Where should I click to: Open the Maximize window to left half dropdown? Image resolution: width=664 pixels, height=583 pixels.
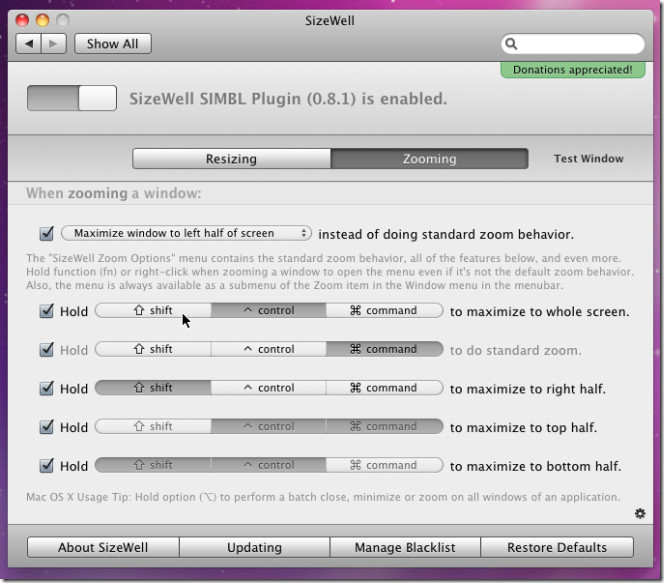pos(186,233)
